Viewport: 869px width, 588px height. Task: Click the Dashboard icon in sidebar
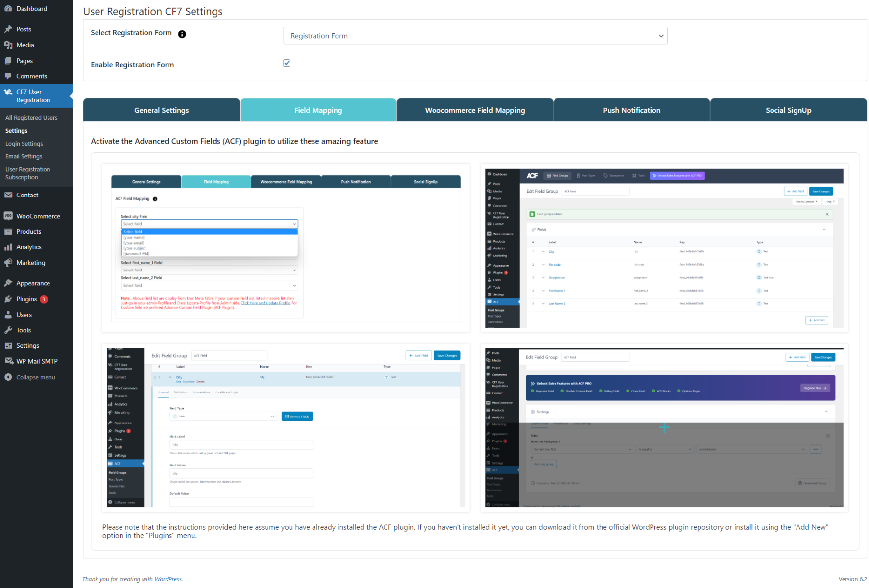click(x=8, y=9)
